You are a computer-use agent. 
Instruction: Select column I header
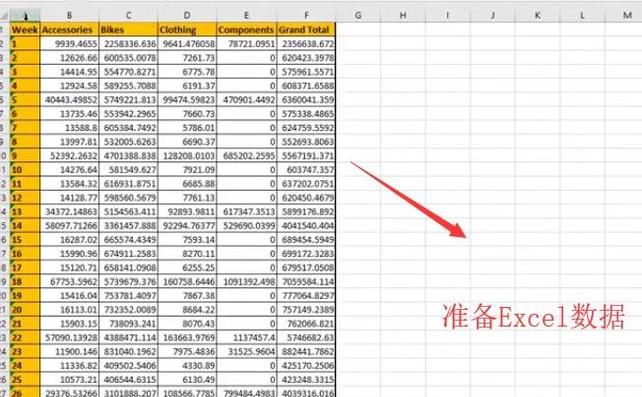(x=448, y=16)
